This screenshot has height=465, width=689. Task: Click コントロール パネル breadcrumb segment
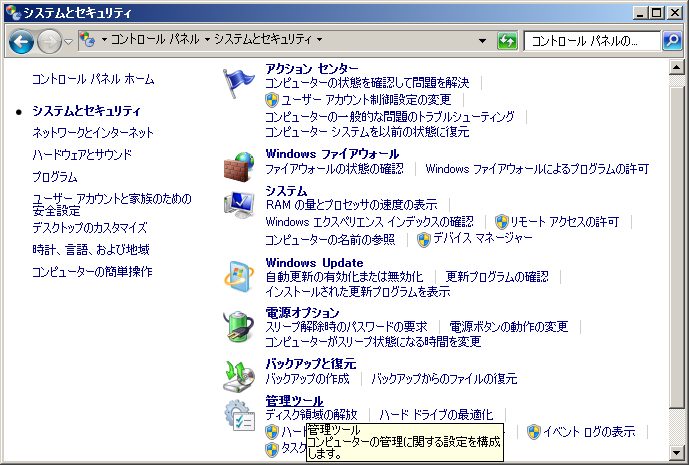155,40
